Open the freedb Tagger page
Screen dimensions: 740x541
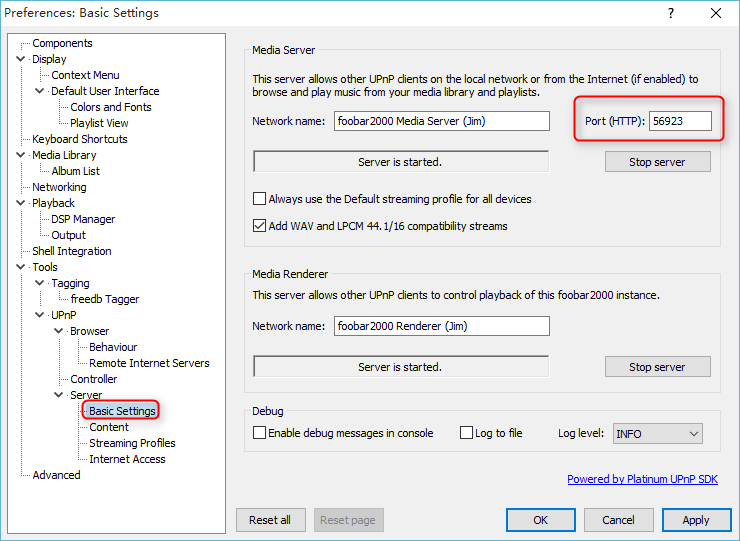(x=105, y=299)
